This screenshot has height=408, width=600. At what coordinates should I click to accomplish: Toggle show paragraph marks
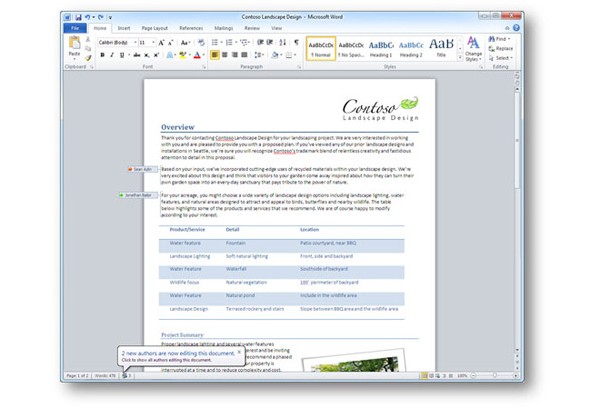(x=297, y=42)
